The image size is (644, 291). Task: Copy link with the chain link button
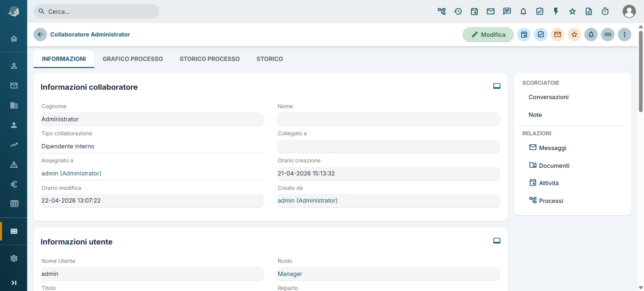(608, 34)
